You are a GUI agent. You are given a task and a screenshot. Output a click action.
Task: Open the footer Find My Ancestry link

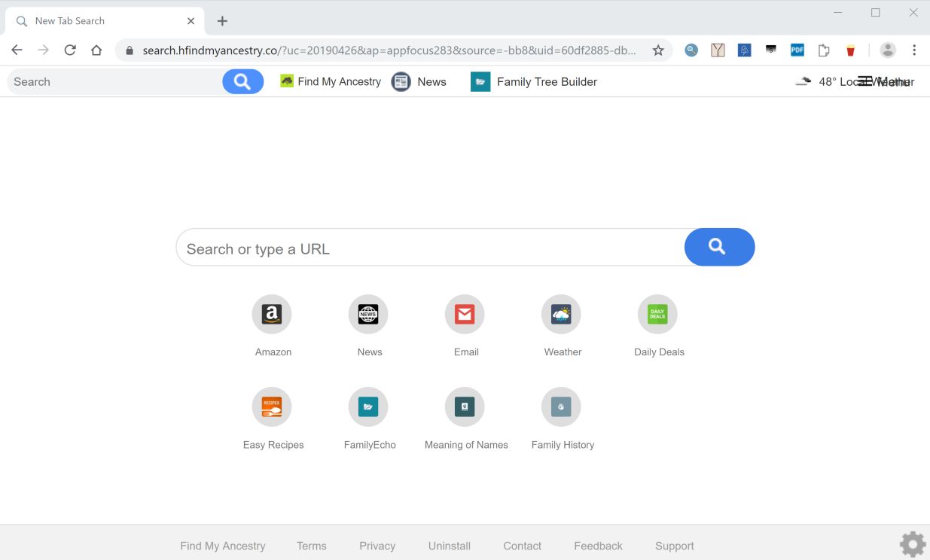223,546
